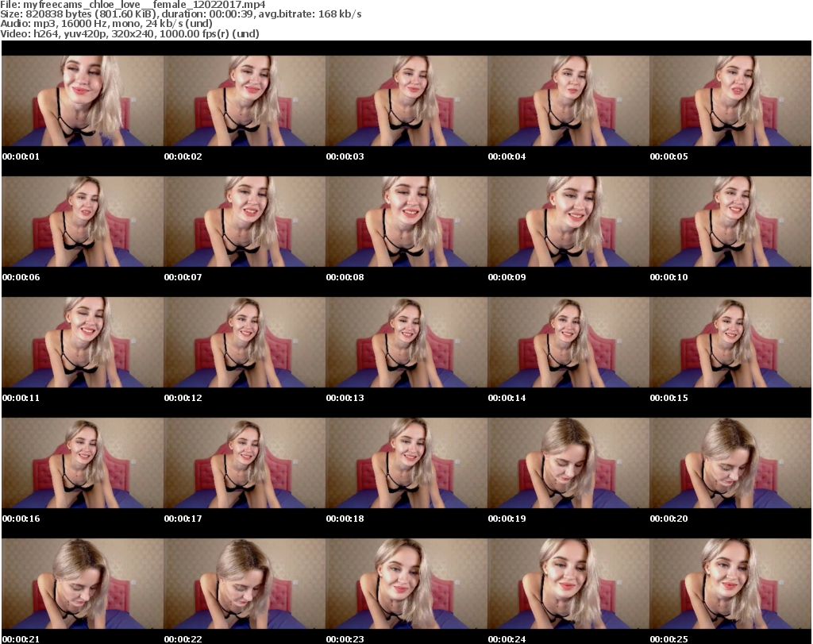Open the frame thumbnail for 00:00:09
The width and height of the screenshot is (813, 644).
click(568, 222)
